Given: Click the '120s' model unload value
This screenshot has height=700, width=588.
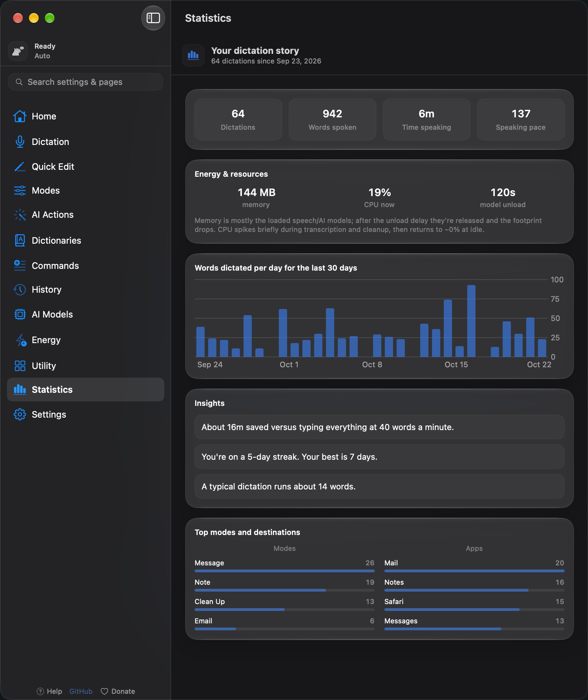Looking at the screenshot, I should click(x=503, y=192).
